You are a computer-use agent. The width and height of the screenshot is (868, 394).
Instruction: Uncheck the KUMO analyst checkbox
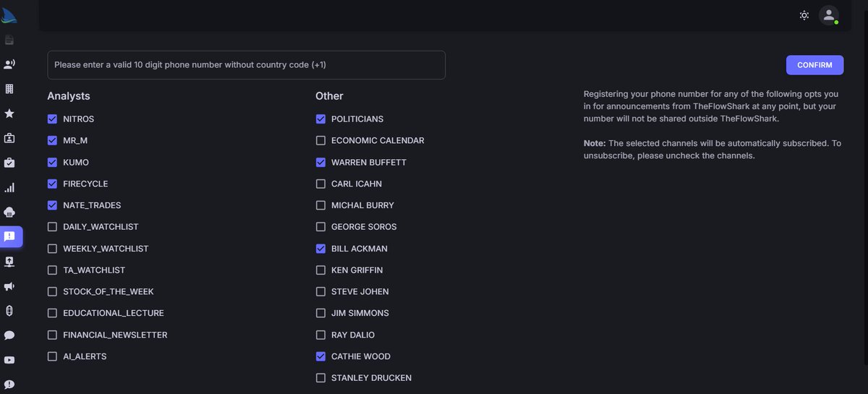(52, 162)
